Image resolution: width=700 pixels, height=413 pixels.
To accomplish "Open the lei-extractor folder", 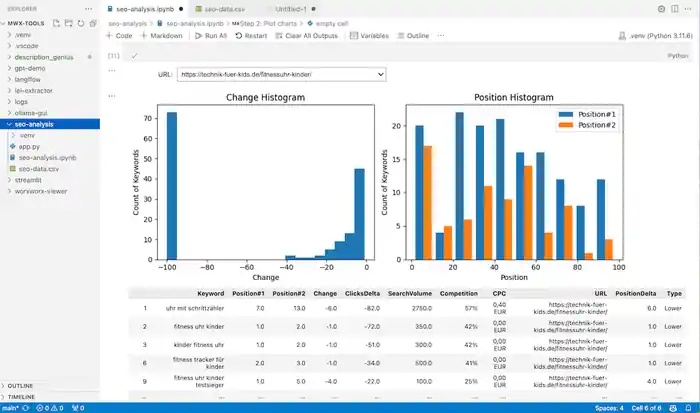I will coord(33,91).
